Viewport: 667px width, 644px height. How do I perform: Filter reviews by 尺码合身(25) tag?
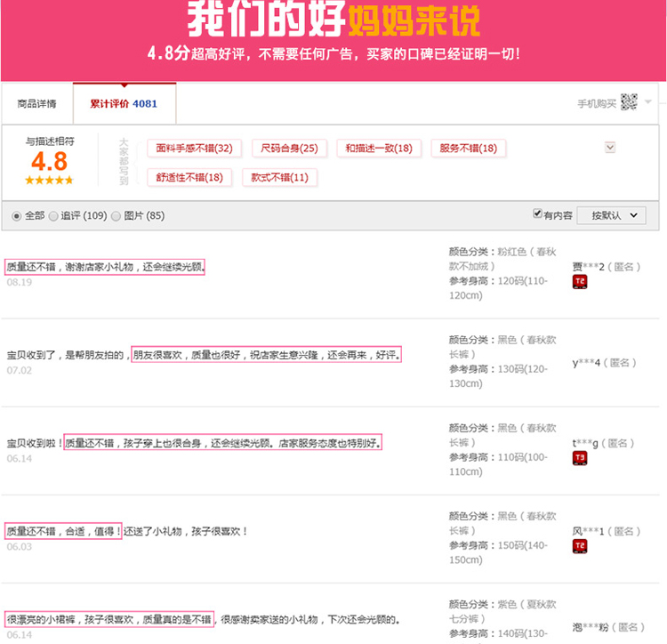click(x=289, y=149)
